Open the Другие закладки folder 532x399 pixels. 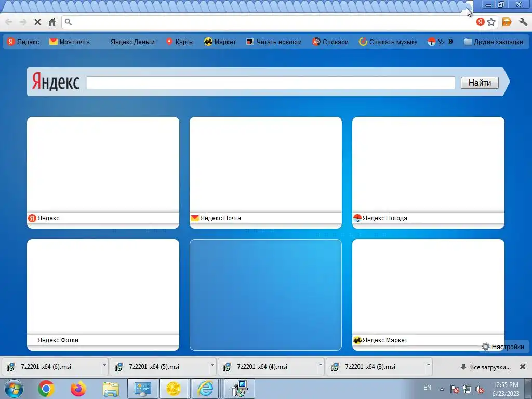point(494,42)
